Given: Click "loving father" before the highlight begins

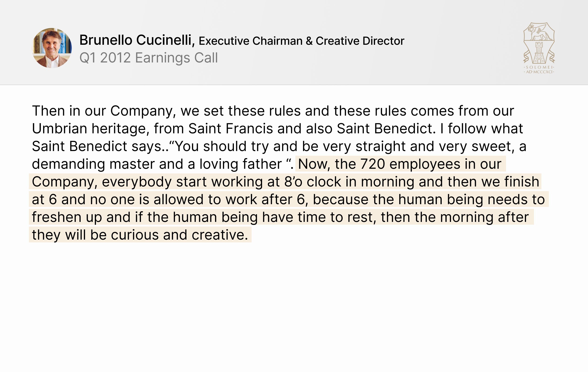Looking at the screenshot, I should click(x=240, y=164).
